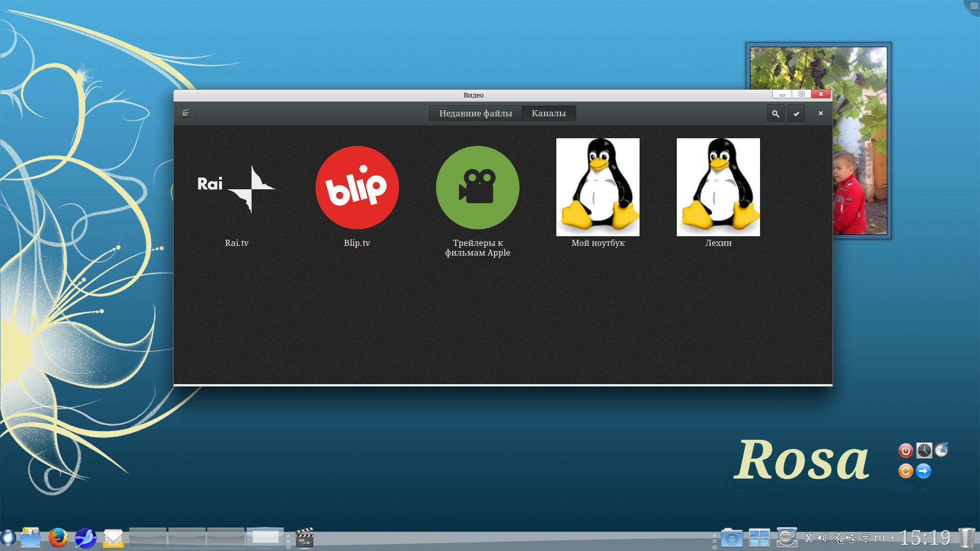Toggle the ru keyboard layout indicator
Viewport: 980px width, 551px height.
(x=879, y=538)
